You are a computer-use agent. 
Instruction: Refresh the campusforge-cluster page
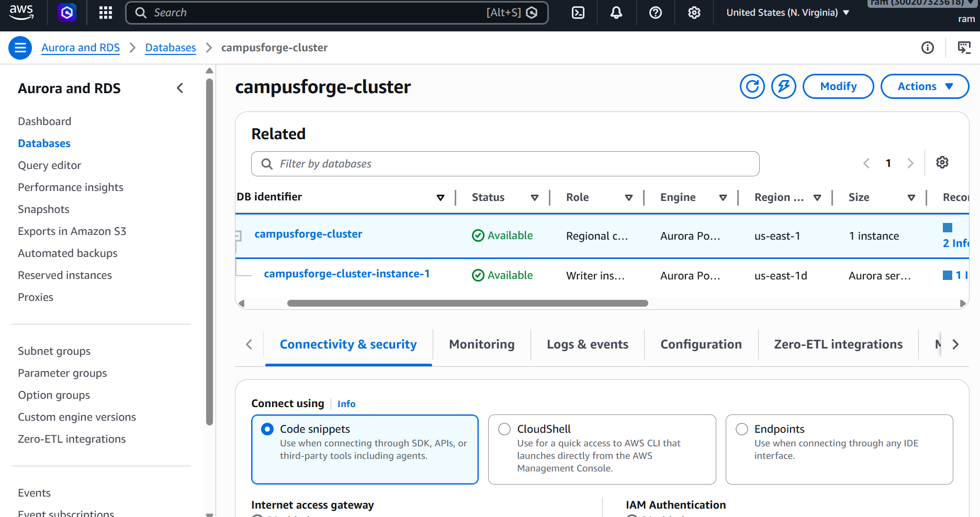[752, 86]
